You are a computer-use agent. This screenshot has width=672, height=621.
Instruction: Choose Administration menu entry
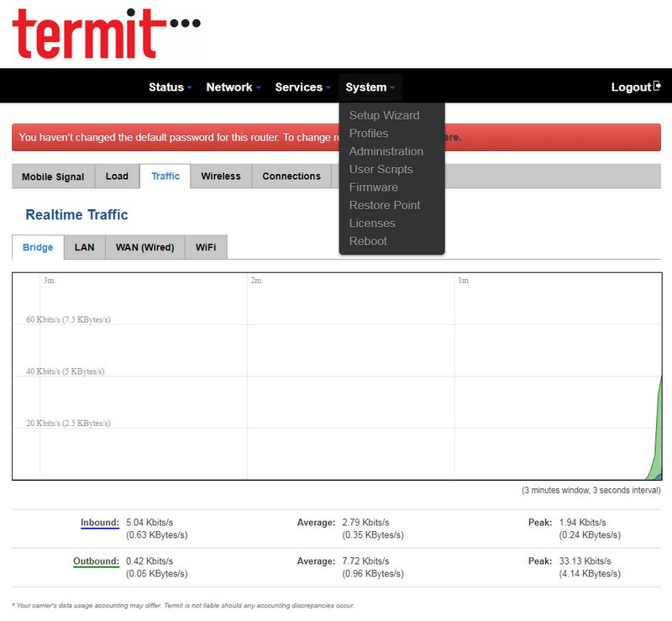(x=386, y=151)
